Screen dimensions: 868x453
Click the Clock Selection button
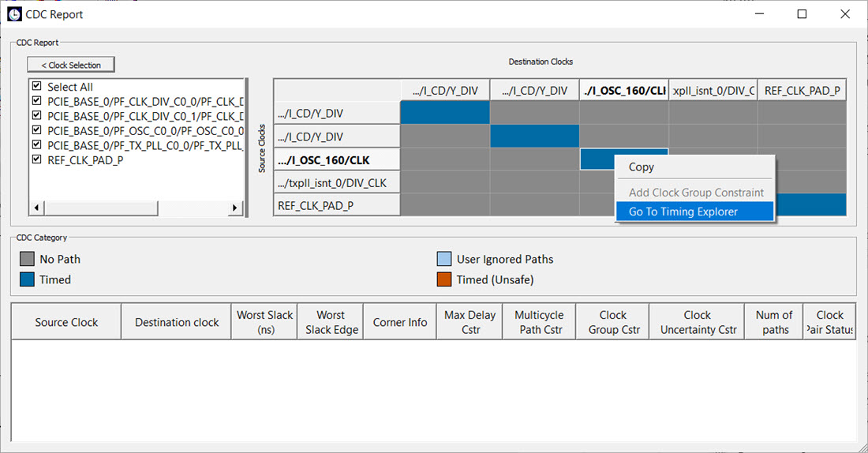[71, 65]
